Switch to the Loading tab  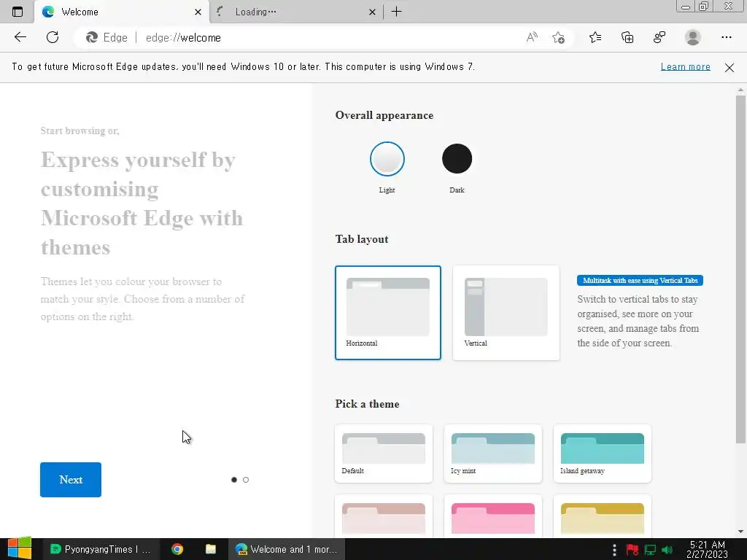pos(295,12)
